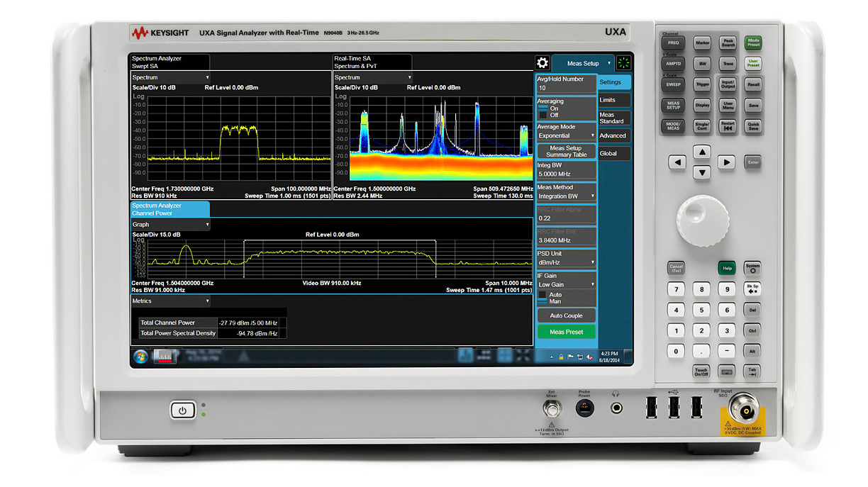This screenshot has height=487, width=868.
Task: Tap the Bk Sp backspace key
Action: [x=752, y=289]
